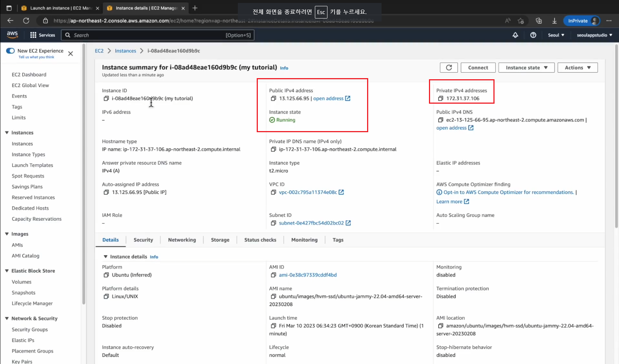Click the browser back arrow
The height and width of the screenshot is (364, 619).
click(x=10, y=21)
